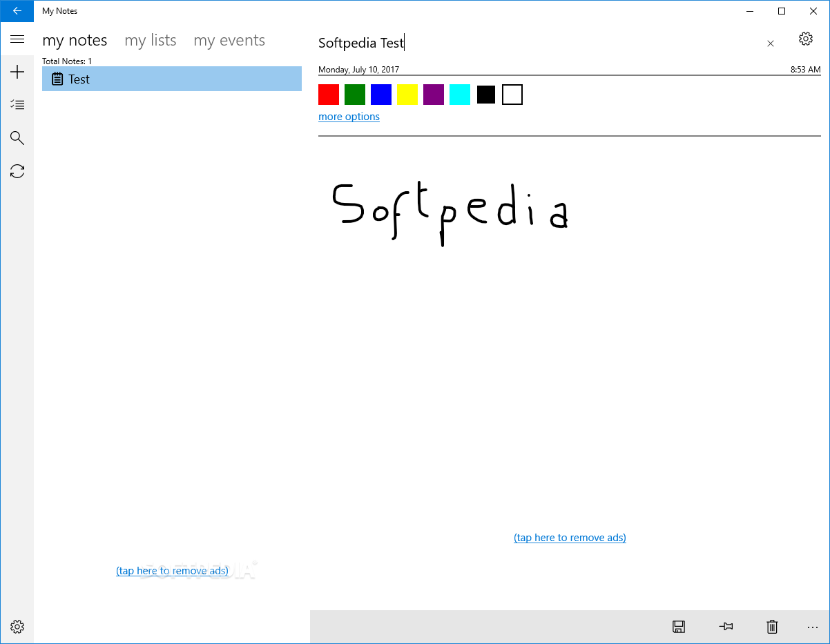Open app settings gear at sidebar bottom
The width and height of the screenshot is (830, 644).
pyautogui.click(x=17, y=627)
